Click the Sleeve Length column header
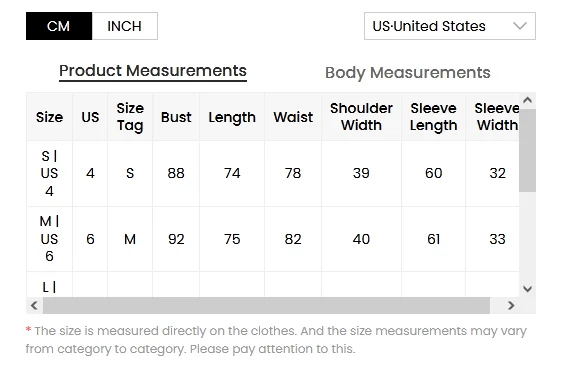 point(433,117)
